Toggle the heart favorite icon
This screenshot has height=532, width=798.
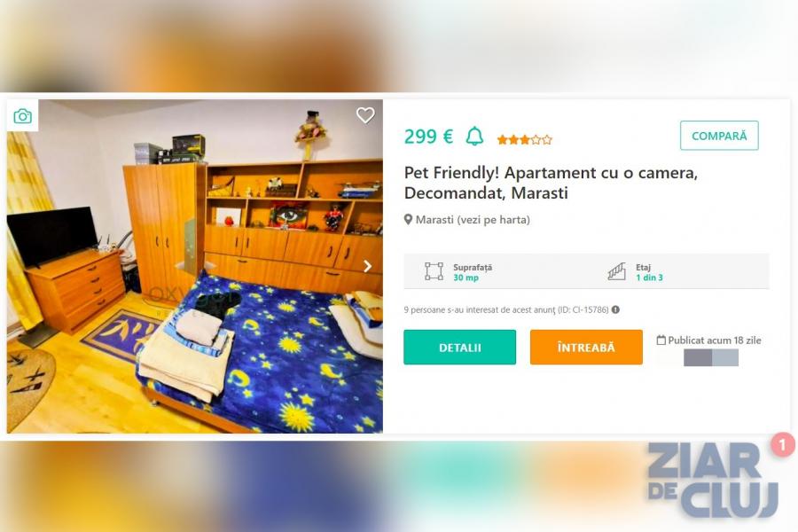coord(365,115)
